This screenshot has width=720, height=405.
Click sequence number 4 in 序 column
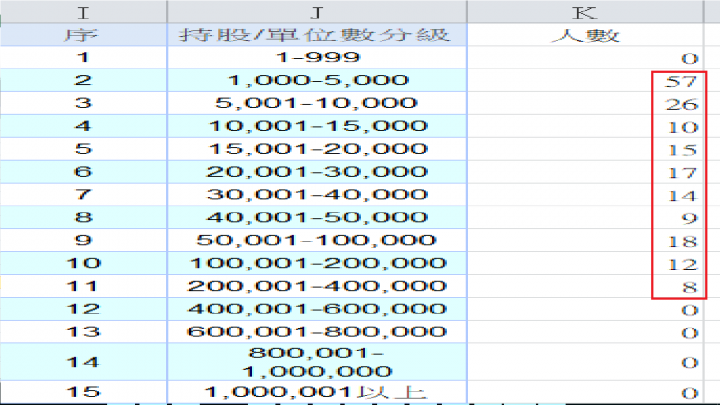[83, 126]
